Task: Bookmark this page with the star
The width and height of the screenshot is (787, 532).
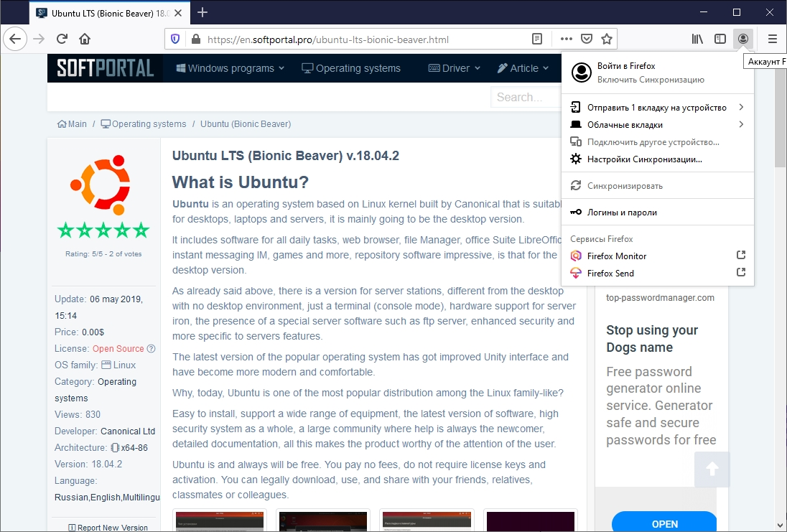Action: [x=607, y=39]
